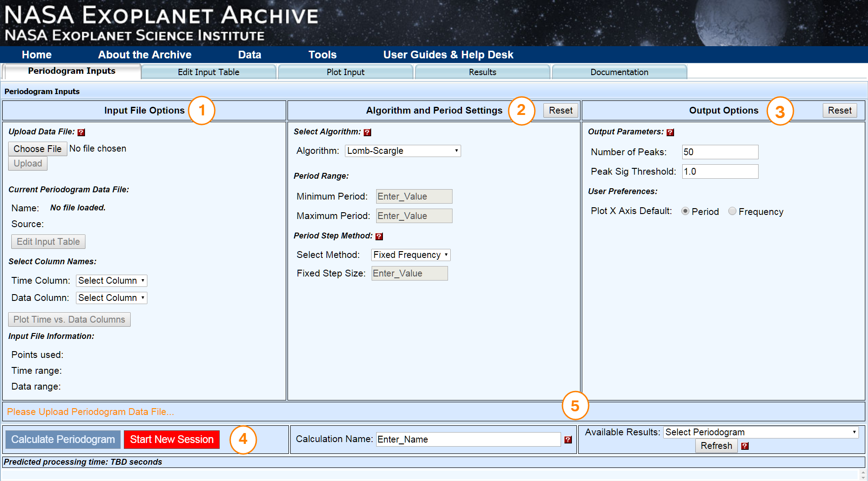This screenshot has width=868, height=481.
Task: Click the "Current Periodogram Data File:" heading
Action: pyautogui.click(x=69, y=190)
